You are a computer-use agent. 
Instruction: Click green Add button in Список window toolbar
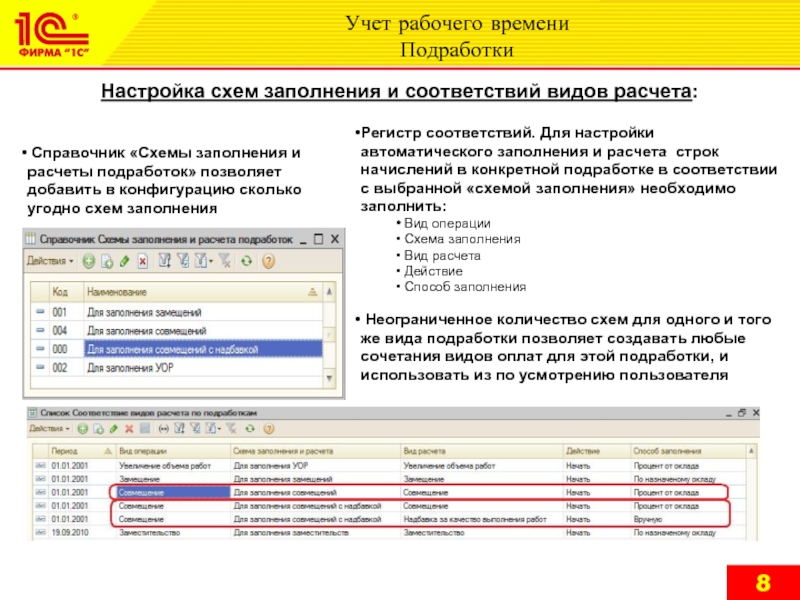[83, 429]
